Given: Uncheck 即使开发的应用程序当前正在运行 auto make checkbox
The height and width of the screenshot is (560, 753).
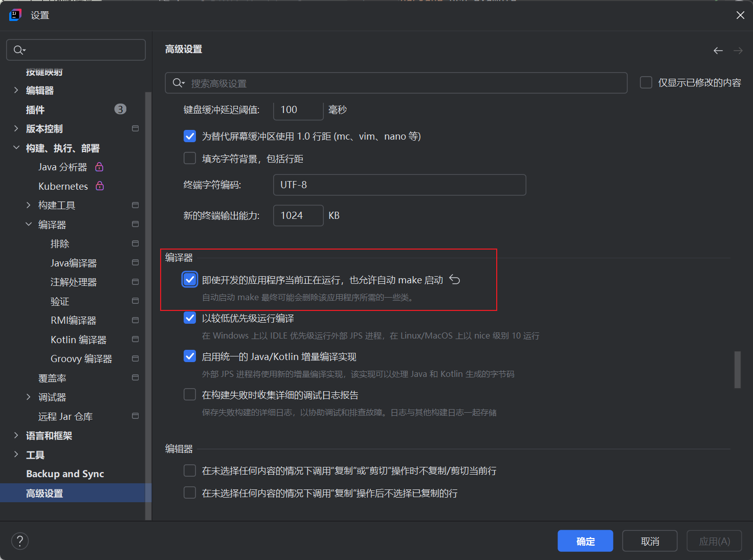Looking at the screenshot, I should tap(190, 279).
